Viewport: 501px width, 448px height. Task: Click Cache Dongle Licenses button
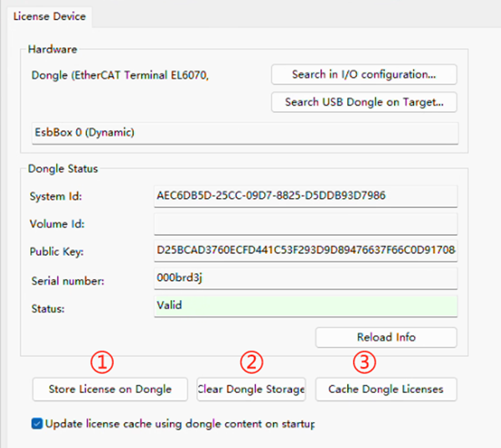click(386, 389)
